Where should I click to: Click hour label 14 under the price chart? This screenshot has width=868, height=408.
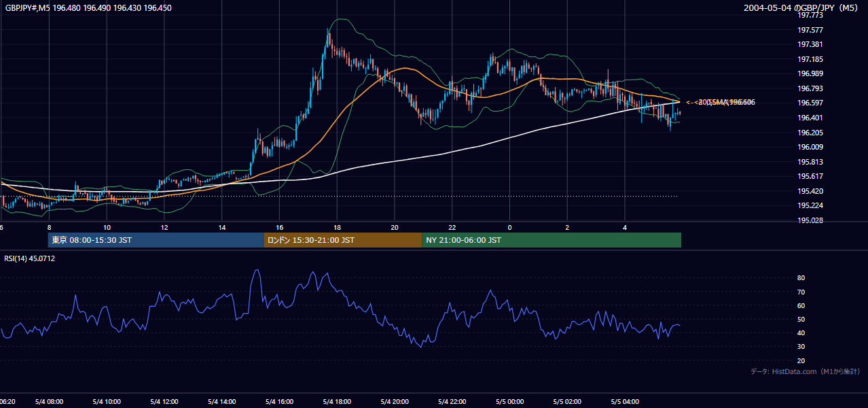(x=222, y=227)
